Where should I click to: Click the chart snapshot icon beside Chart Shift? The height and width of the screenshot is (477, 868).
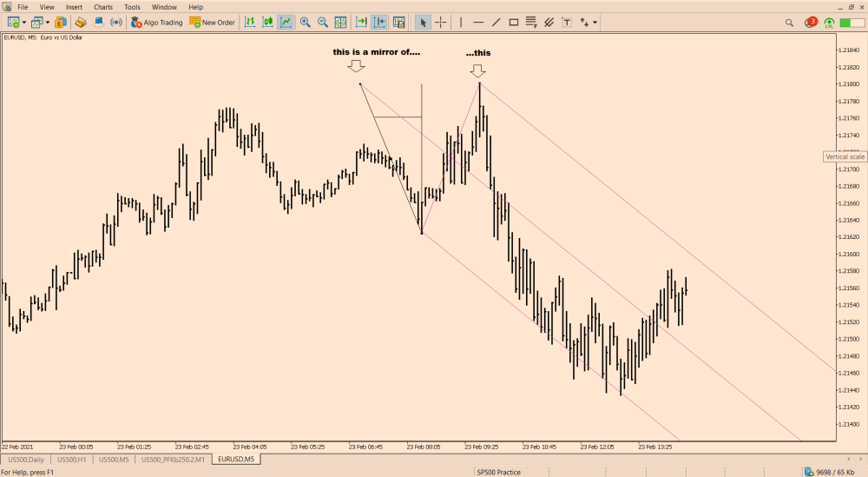click(398, 23)
